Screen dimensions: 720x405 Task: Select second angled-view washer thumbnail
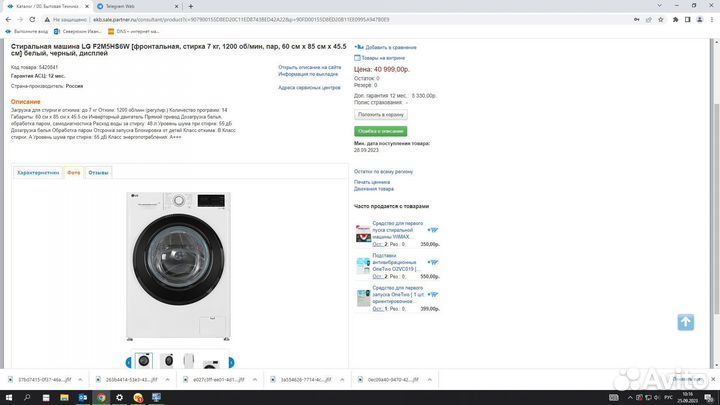point(168,361)
